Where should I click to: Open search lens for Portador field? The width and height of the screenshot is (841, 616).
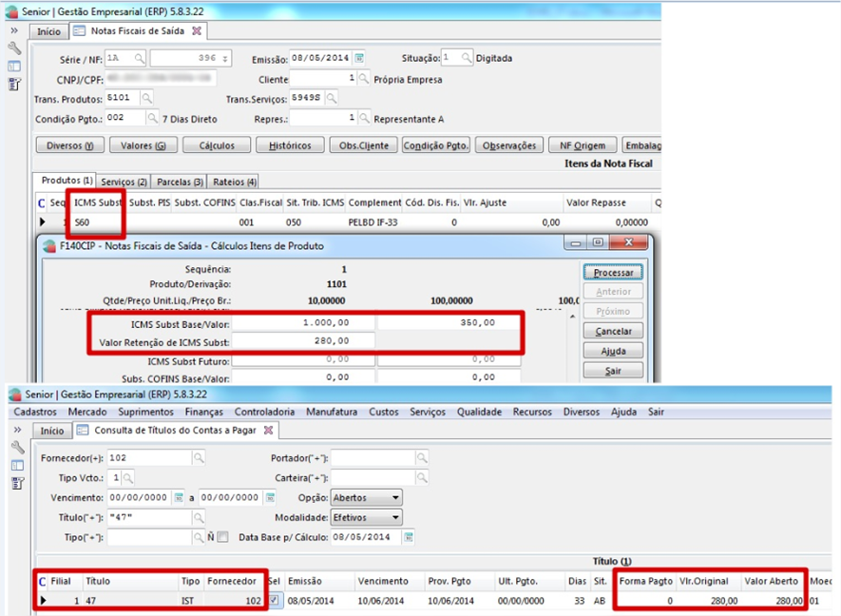[x=422, y=457]
